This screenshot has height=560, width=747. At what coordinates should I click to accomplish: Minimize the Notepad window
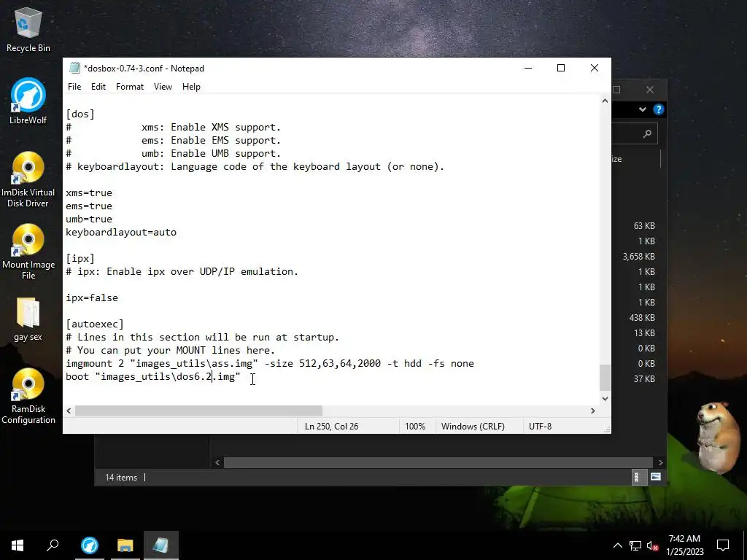[528, 68]
